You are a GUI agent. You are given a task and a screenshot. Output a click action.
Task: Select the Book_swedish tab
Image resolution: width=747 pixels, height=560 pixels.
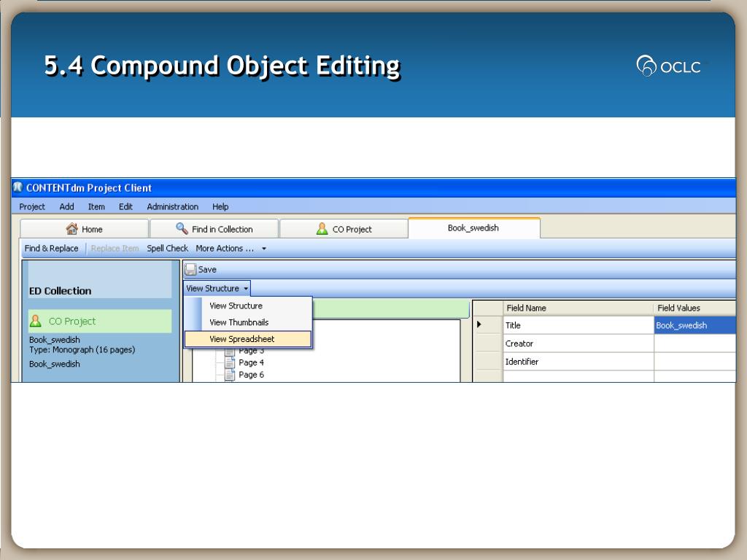474,228
